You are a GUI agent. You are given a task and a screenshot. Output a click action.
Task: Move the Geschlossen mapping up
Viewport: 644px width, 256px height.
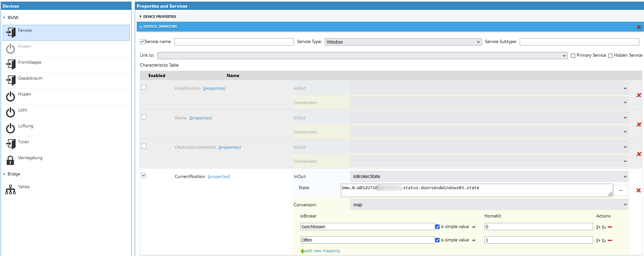(598, 227)
